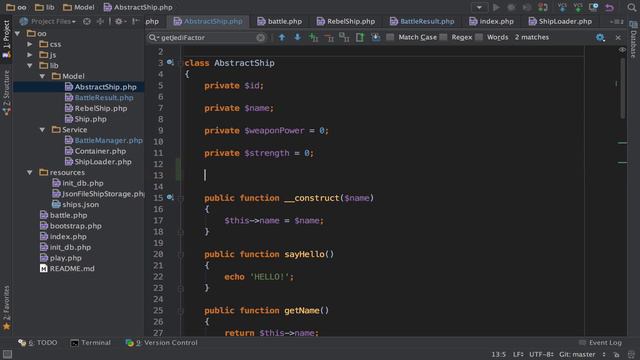Screen dimensions: 640x360
Task: Open Database side panel tab
Action: pos(633,40)
